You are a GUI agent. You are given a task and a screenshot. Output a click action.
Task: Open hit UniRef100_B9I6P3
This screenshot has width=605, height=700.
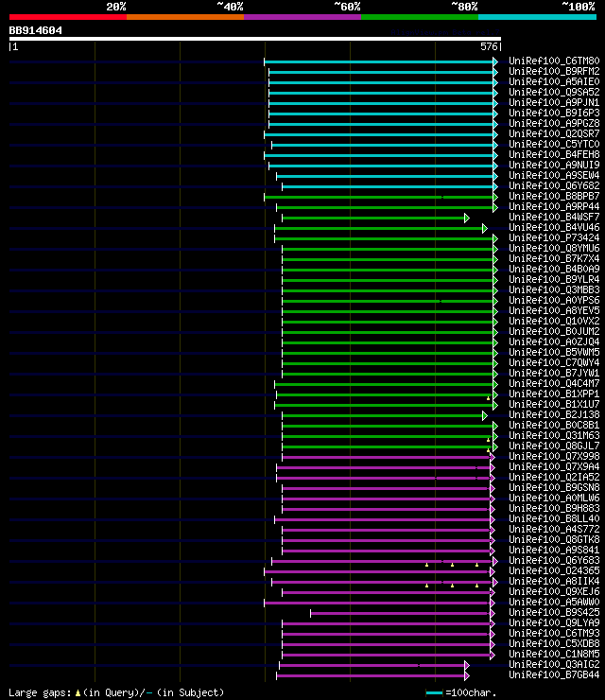pos(554,113)
